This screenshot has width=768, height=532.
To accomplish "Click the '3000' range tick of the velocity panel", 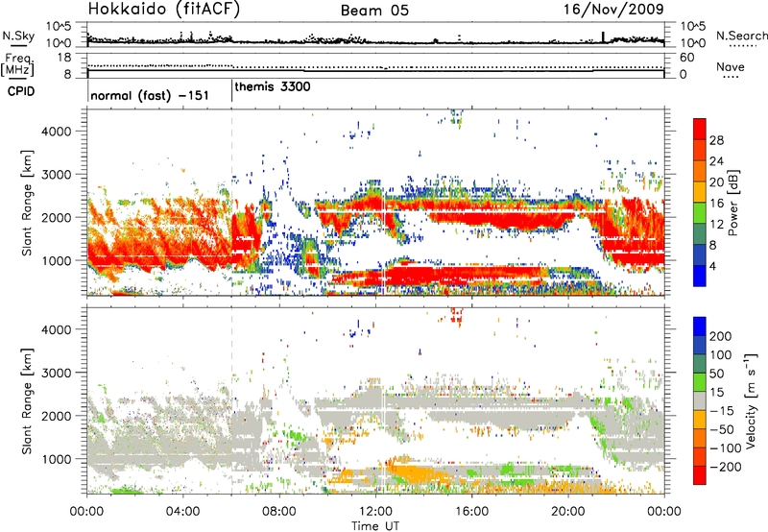I will [56, 373].
